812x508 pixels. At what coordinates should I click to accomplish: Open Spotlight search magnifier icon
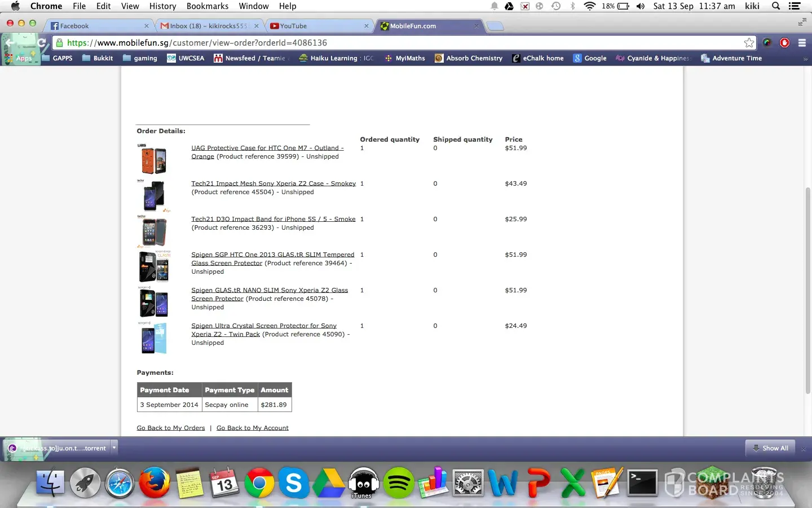pyautogui.click(x=776, y=6)
